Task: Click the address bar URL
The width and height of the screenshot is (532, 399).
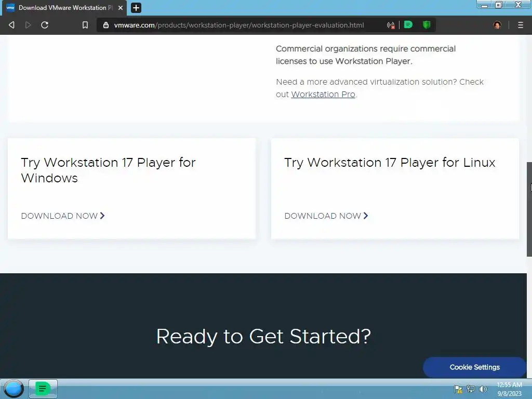Action: coord(239,25)
